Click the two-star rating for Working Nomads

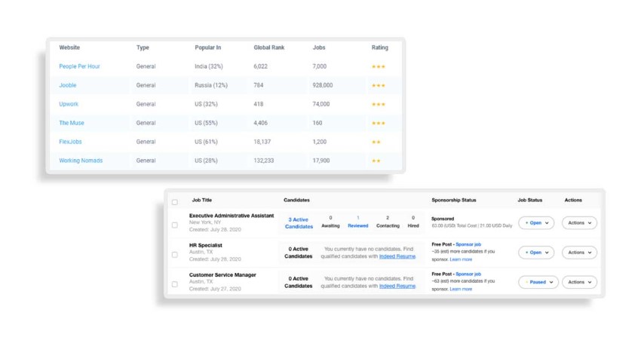(376, 161)
